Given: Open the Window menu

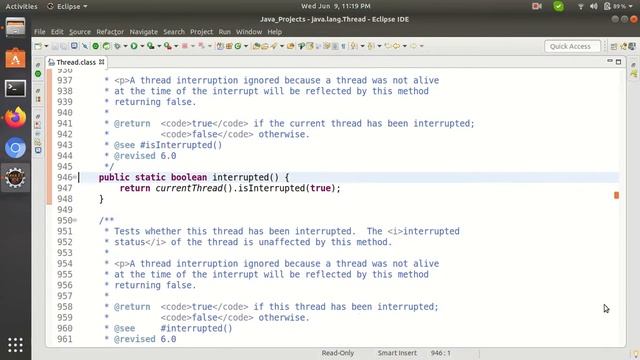Looking at the screenshot, I should (x=249, y=32).
